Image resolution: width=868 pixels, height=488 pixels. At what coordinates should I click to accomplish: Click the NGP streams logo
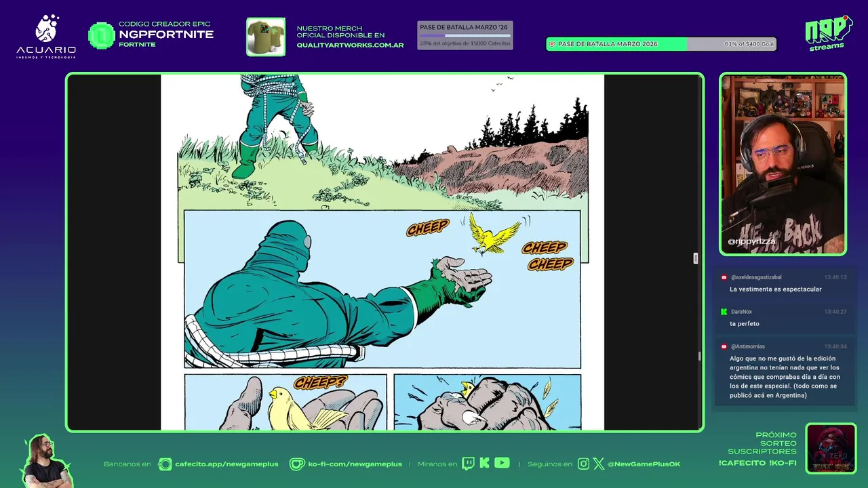point(828,33)
